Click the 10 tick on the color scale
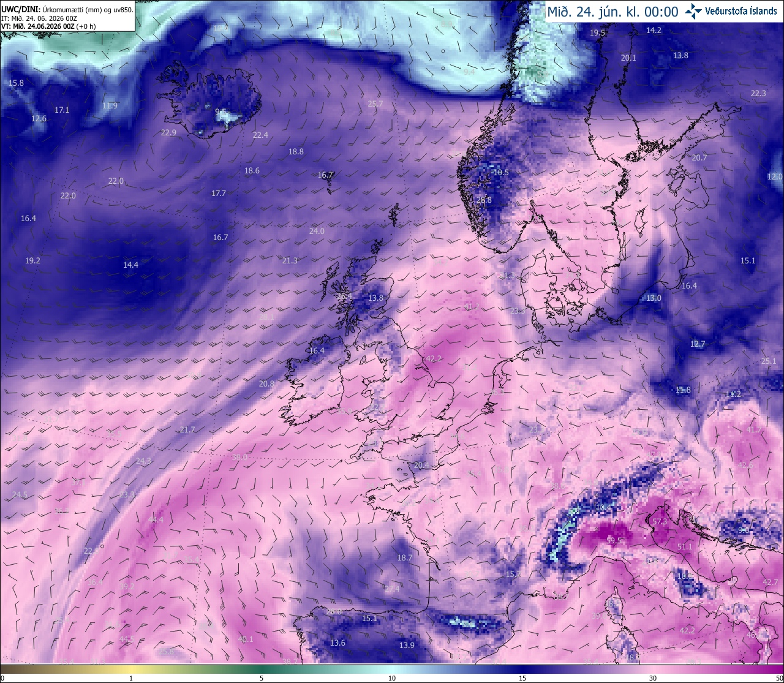This screenshot has height=683, width=784. [x=392, y=678]
